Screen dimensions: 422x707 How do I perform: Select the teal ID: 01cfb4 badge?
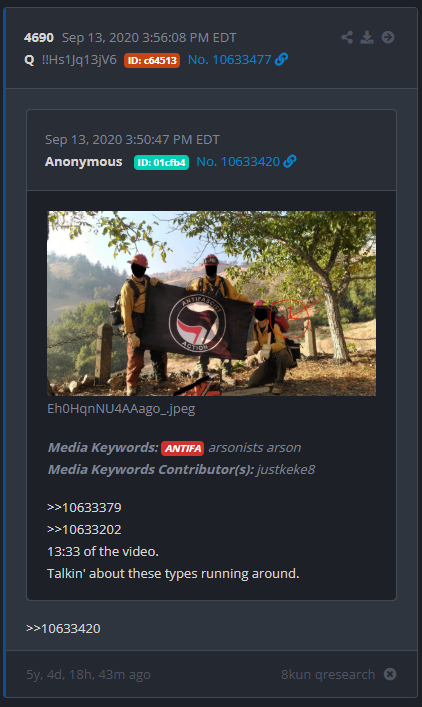[161, 162]
